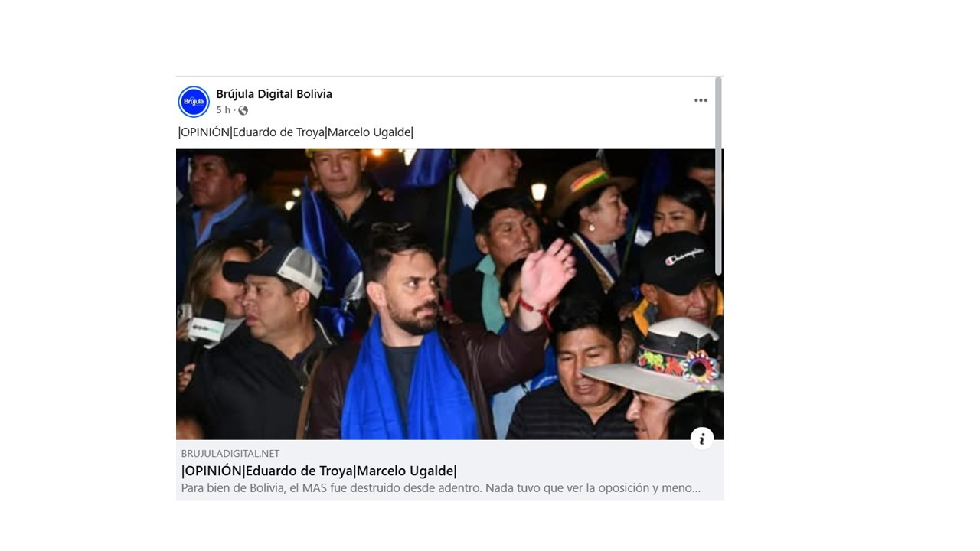Click the Brújula Digital Bolivia page name
The height and width of the screenshot is (551, 980).
coord(274,94)
